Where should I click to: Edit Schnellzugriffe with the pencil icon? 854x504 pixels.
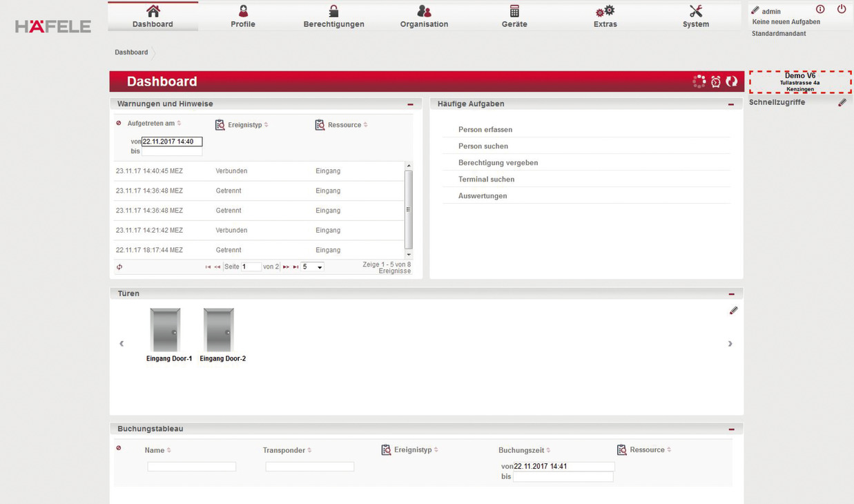click(842, 102)
